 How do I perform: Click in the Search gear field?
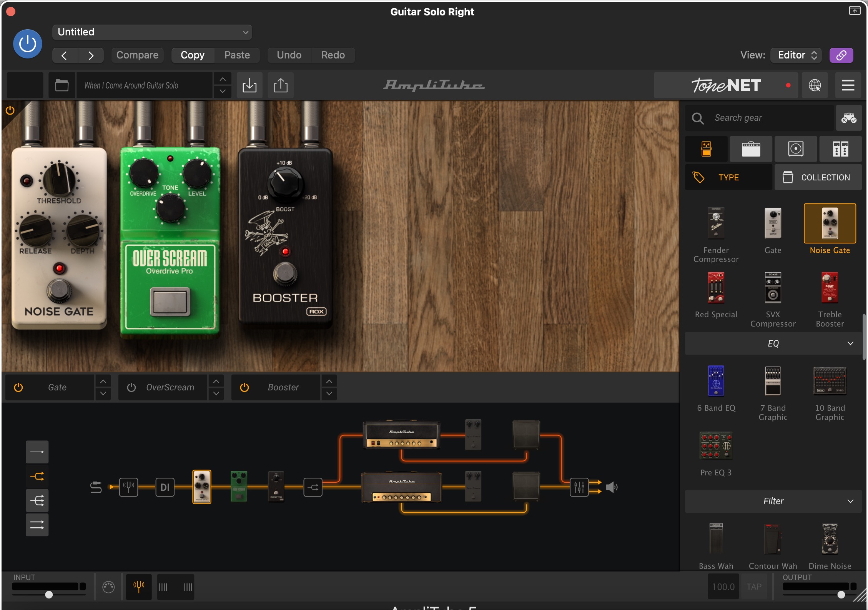(760, 118)
